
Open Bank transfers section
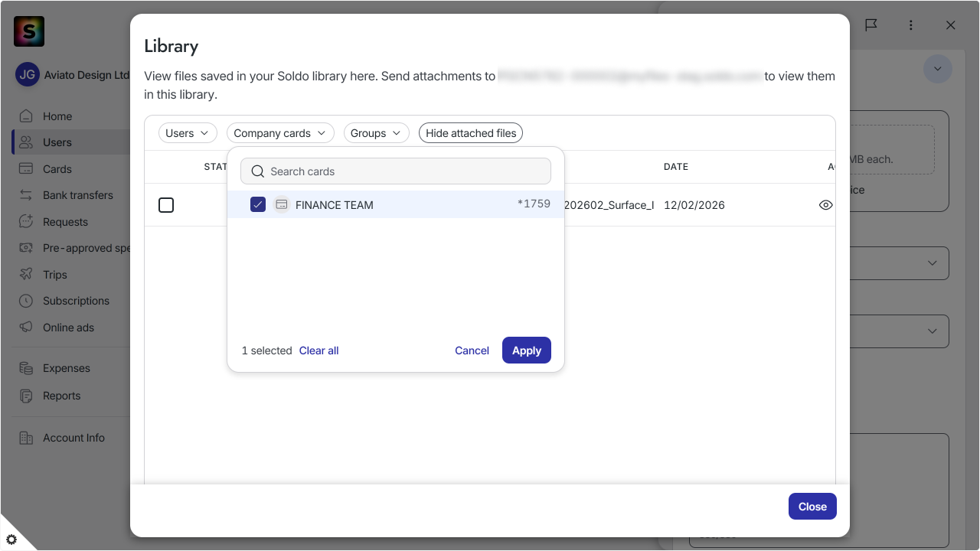(78, 195)
